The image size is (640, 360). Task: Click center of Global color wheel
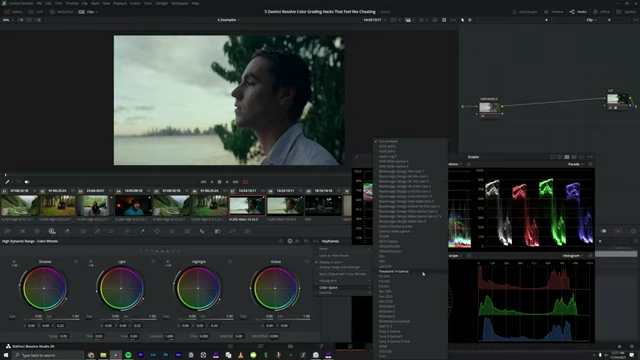click(x=275, y=288)
